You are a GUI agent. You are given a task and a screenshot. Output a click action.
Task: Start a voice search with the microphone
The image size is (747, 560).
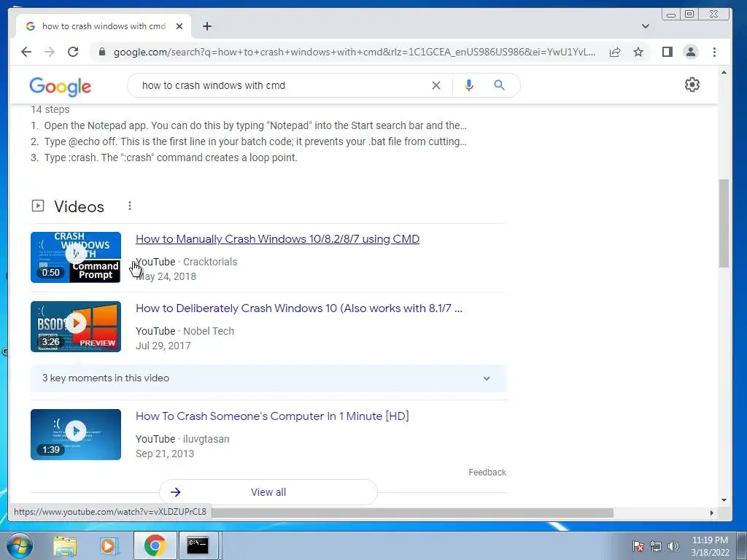[469, 85]
